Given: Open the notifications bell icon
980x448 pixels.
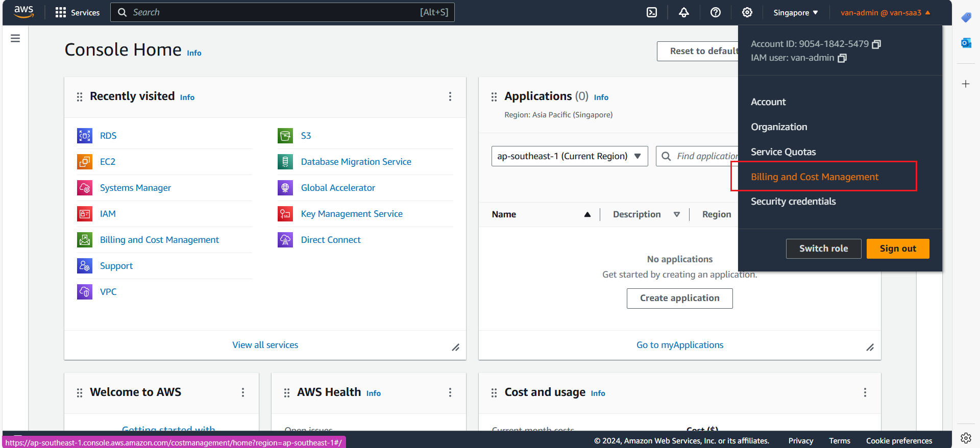Looking at the screenshot, I should tap(684, 12).
